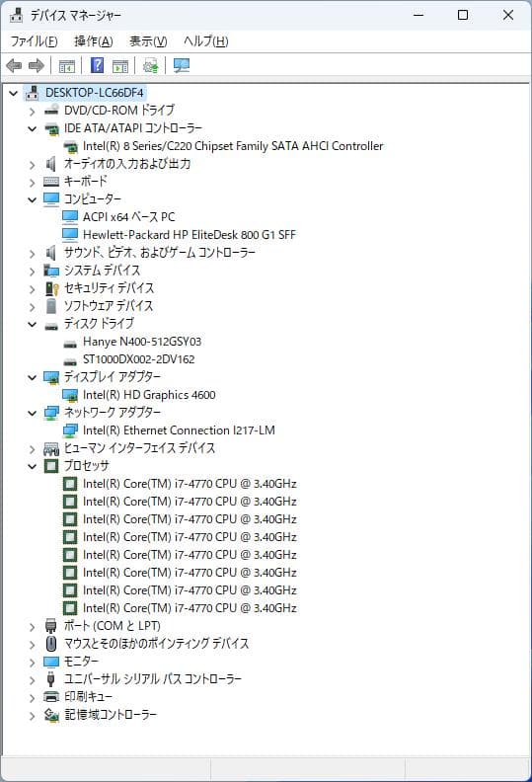
Task: Click the update driver toolbar icon
Action: [x=151, y=65]
